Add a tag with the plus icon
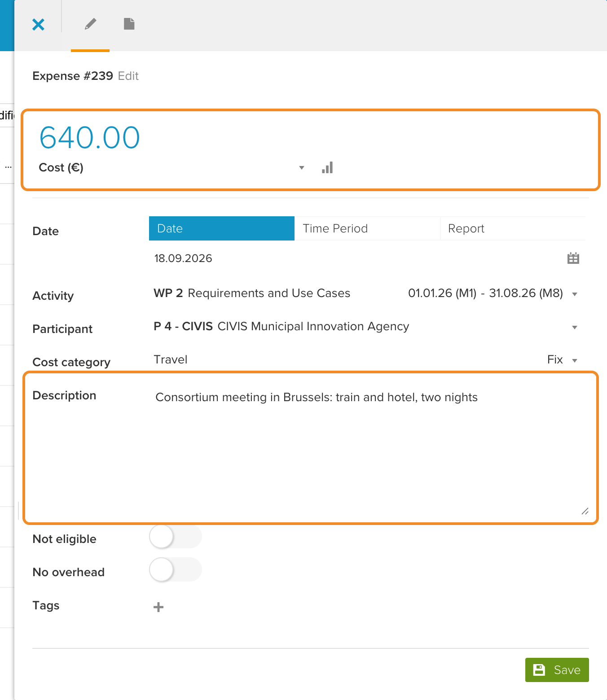The height and width of the screenshot is (700, 607). tap(158, 607)
